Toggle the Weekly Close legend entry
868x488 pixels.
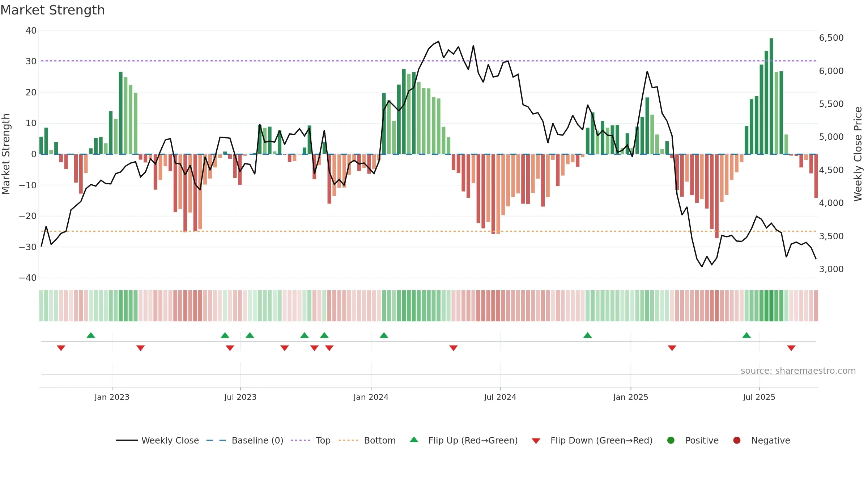pyautogui.click(x=158, y=440)
